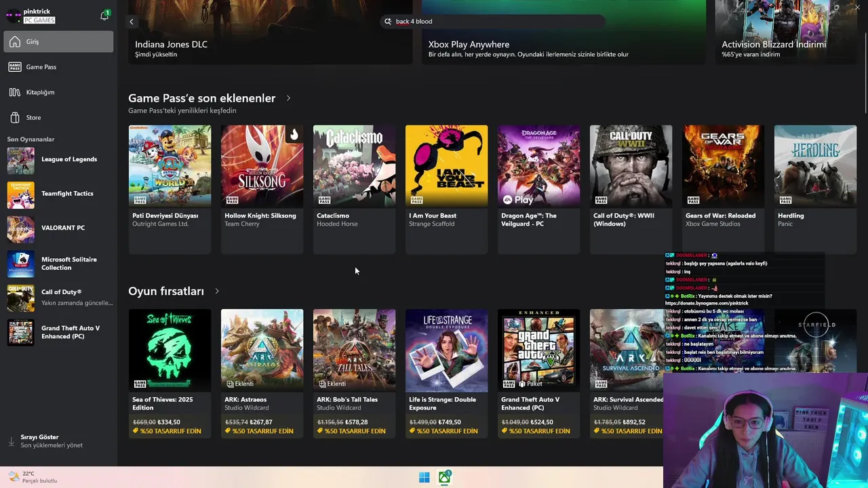This screenshot has width=868, height=488.
Task: Open Life is Strange Double Exposure deal
Action: [446, 373]
